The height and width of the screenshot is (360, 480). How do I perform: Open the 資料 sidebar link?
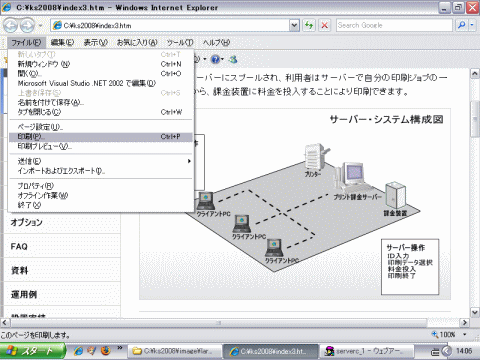pos(19,270)
